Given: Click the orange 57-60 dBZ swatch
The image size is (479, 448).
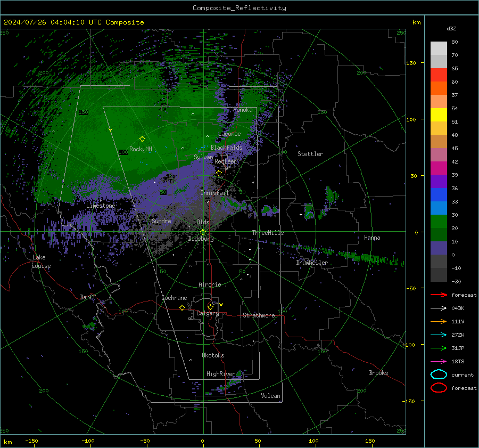Looking at the screenshot, I should tap(439, 88).
